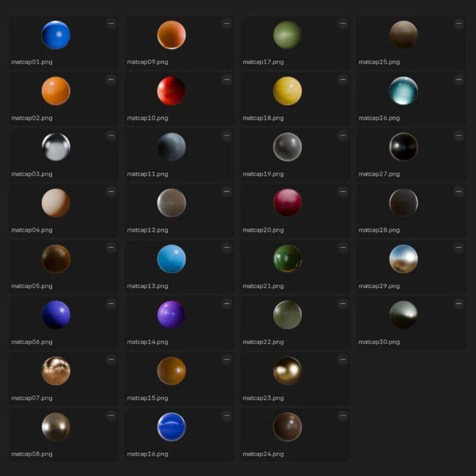
Task: Pick the orange matcap02 sphere thumbnail
Action: [x=56, y=91]
